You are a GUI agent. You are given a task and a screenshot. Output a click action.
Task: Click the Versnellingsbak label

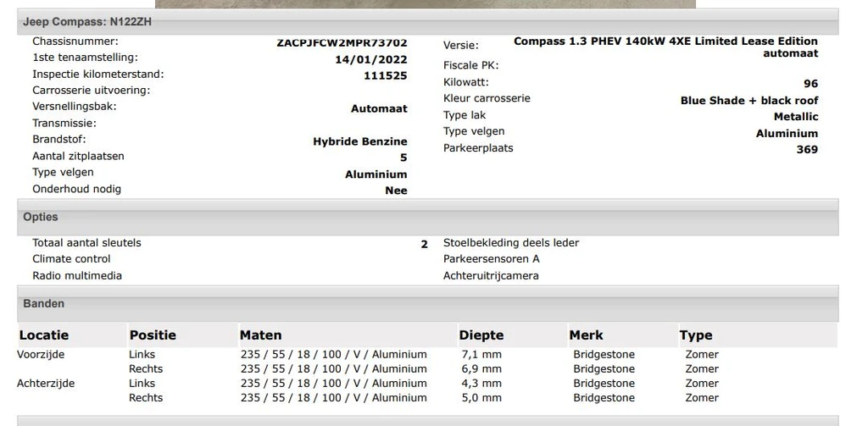(75, 106)
